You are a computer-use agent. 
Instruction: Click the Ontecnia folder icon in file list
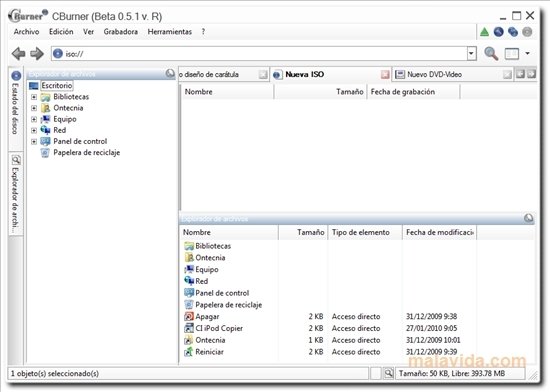tap(189, 258)
